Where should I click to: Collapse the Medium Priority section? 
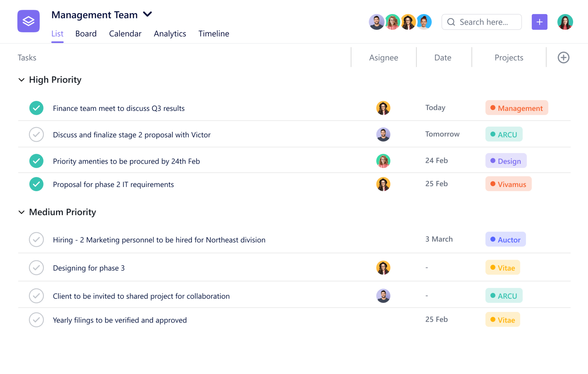coord(22,212)
